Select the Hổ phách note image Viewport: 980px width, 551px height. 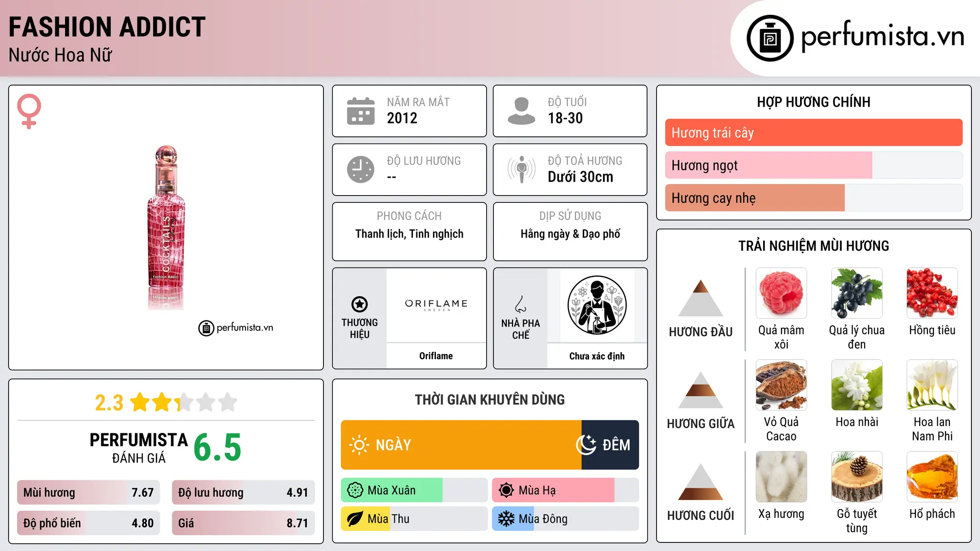tap(932, 477)
